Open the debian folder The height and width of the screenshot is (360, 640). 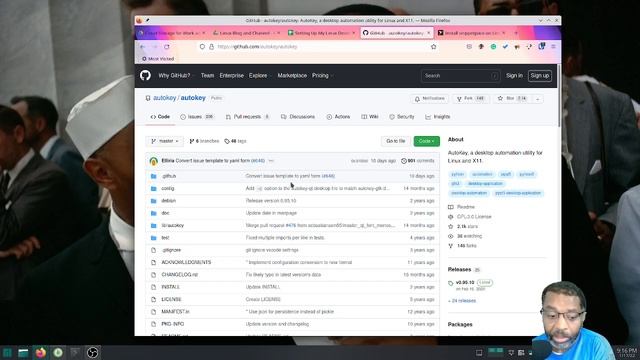tap(169, 200)
